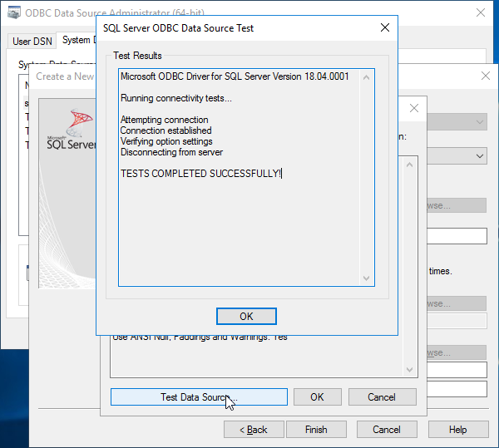Click the Test Data Source button
499x448 pixels.
pyautogui.click(x=199, y=397)
